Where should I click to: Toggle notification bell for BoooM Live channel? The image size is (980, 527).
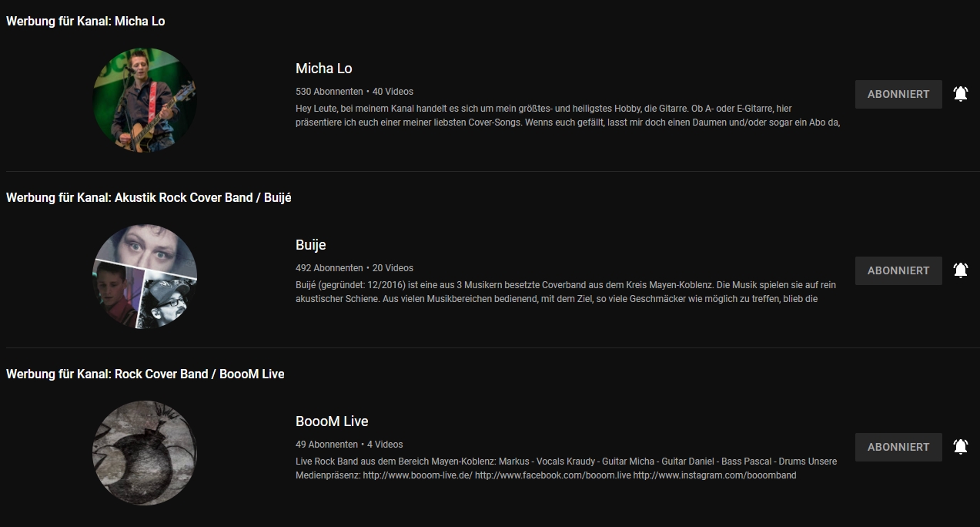[960, 447]
